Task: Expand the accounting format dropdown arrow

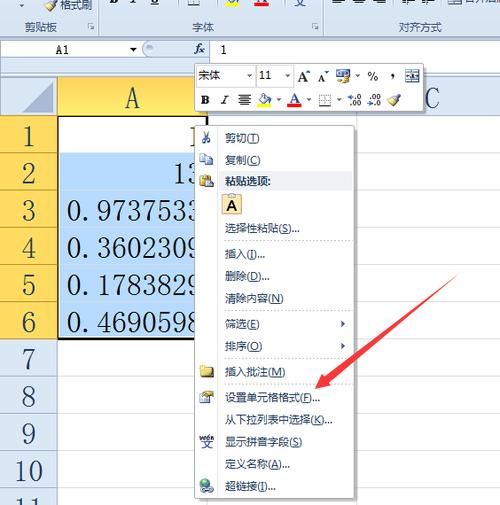Action: [x=358, y=76]
